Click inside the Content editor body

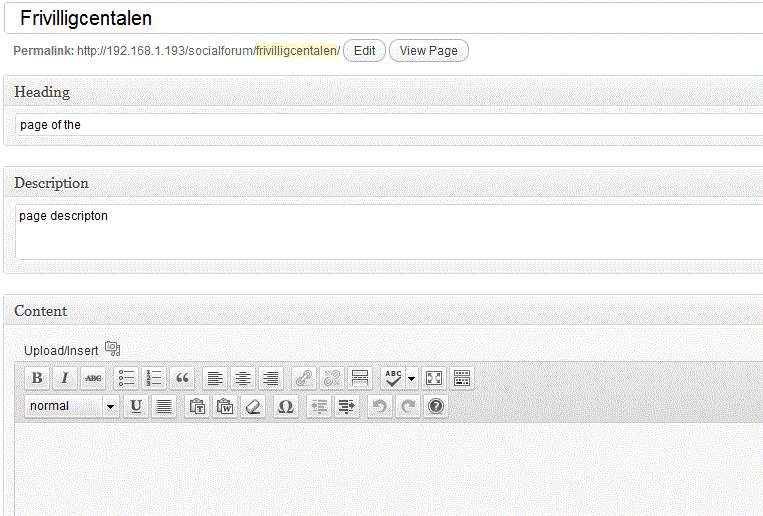point(389,470)
